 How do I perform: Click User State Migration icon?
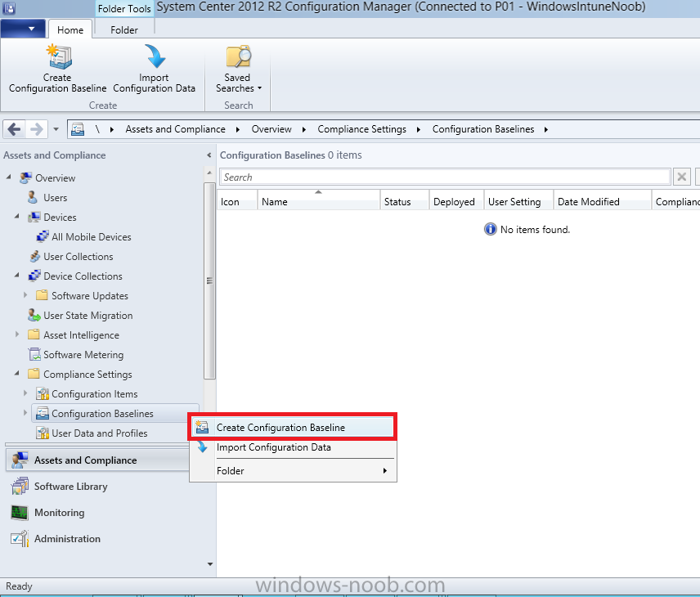[34, 315]
